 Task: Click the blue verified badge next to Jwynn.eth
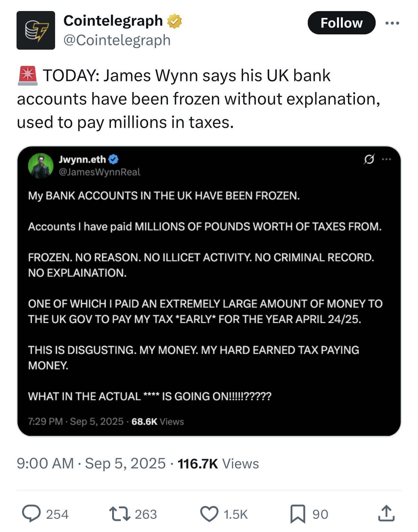(x=113, y=159)
